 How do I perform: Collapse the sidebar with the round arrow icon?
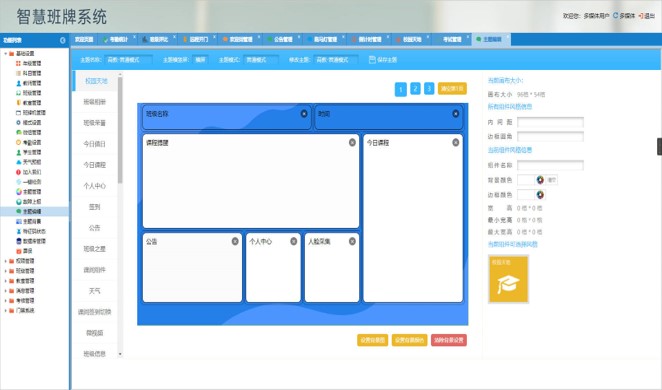pyautogui.click(x=63, y=41)
